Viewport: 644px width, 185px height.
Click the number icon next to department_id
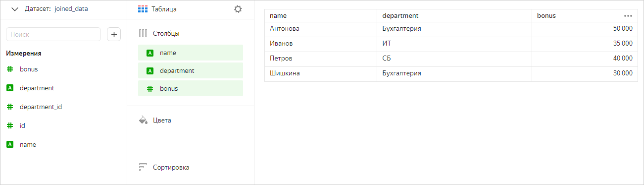tap(9, 107)
